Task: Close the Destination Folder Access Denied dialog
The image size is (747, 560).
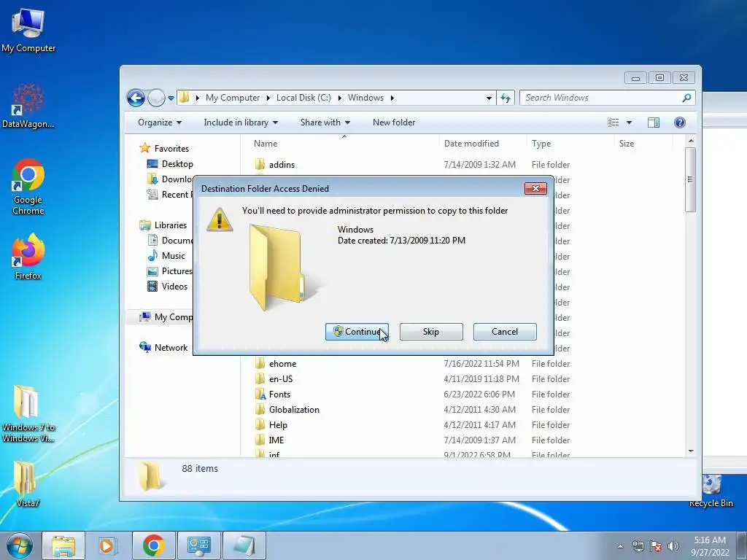Action: coord(535,189)
